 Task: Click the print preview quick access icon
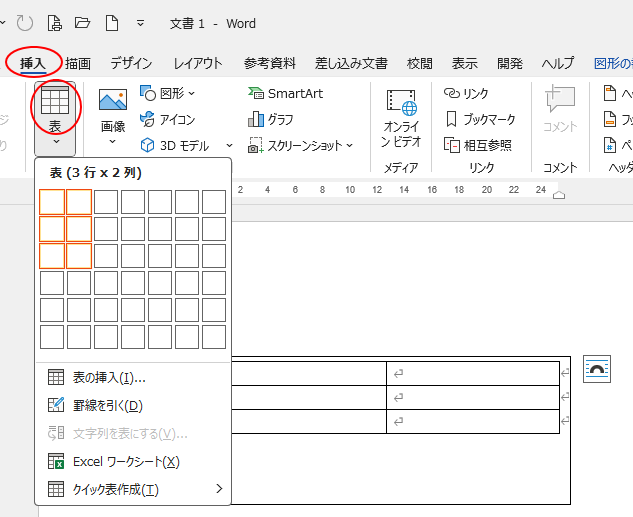pyautogui.click(x=55, y=23)
